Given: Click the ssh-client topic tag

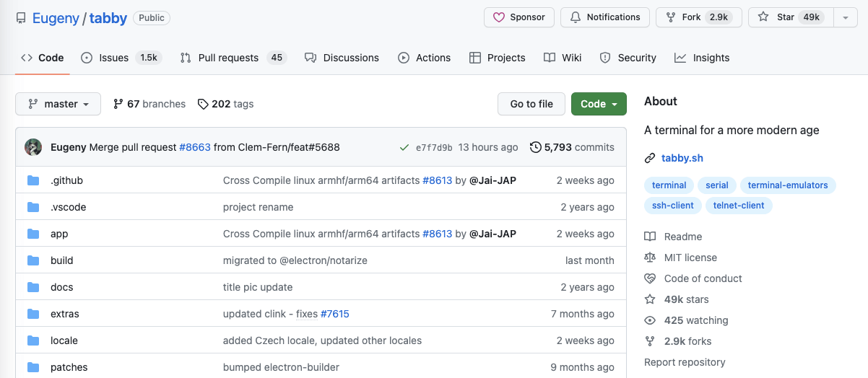Looking at the screenshot, I should click(x=672, y=206).
